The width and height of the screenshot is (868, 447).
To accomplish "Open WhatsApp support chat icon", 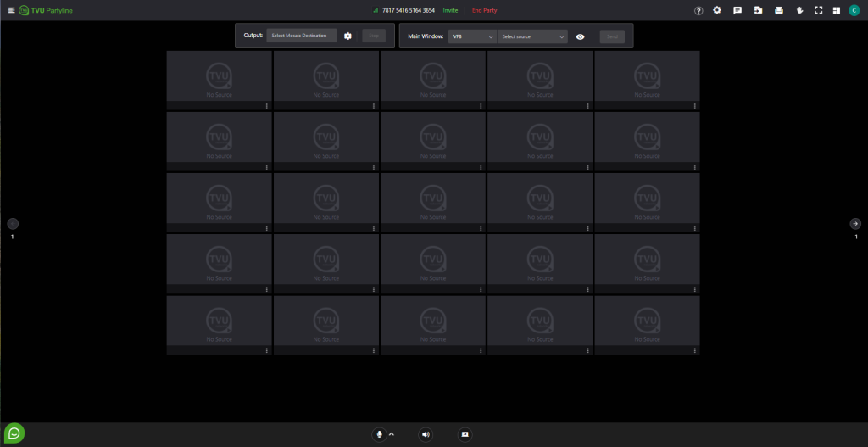I will (x=14, y=433).
